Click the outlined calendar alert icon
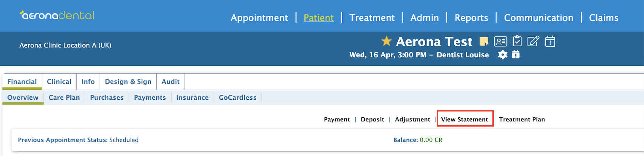 click(x=550, y=41)
